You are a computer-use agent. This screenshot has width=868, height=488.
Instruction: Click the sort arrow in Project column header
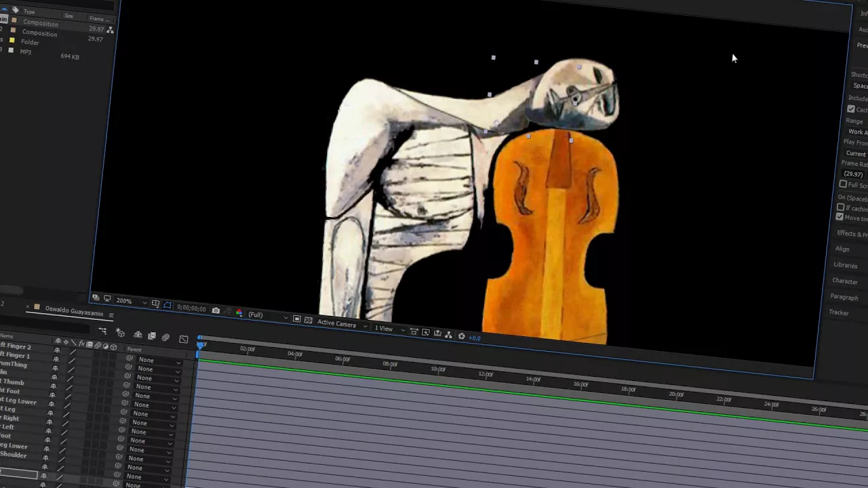coord(5,9)
